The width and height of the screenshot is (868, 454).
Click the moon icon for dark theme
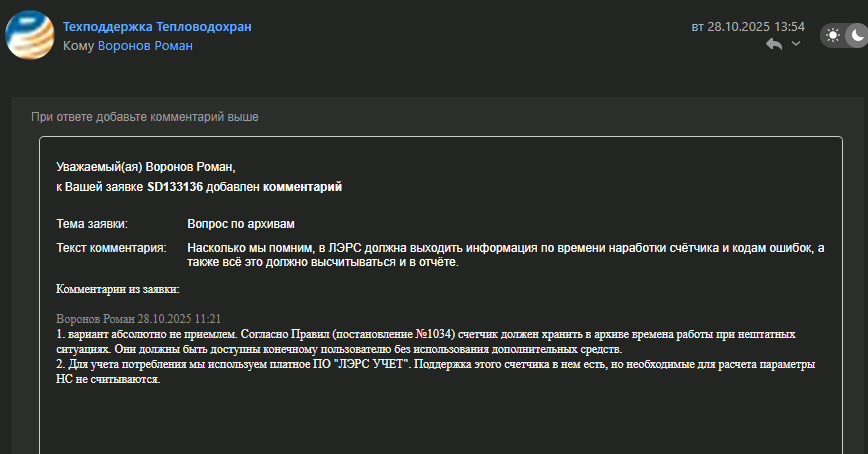pyautogui.click(x=856, y=36)
